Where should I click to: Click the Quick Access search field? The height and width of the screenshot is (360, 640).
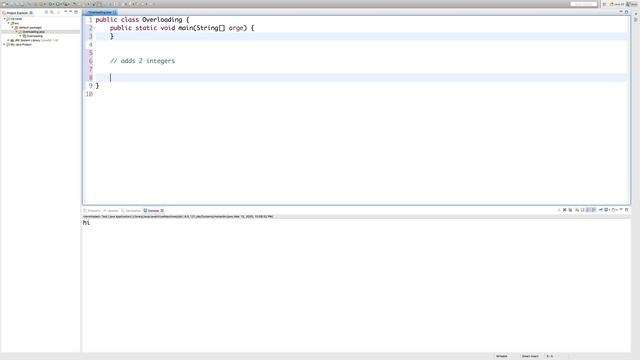point(584,4)
